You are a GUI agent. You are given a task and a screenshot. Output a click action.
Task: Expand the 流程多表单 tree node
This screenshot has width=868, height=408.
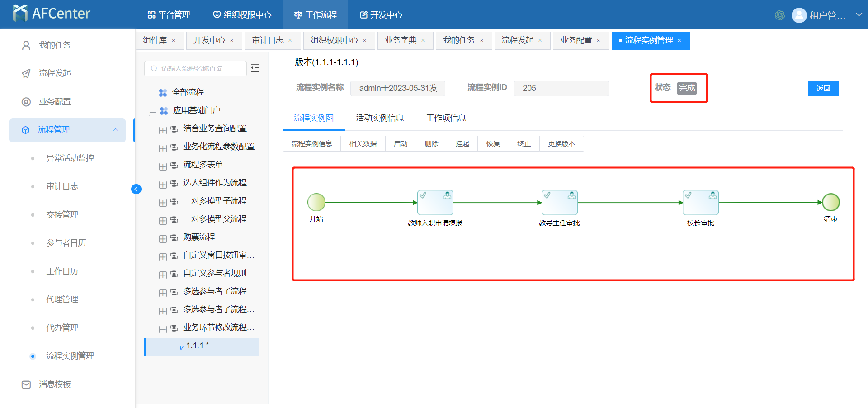tap(163, 166)
